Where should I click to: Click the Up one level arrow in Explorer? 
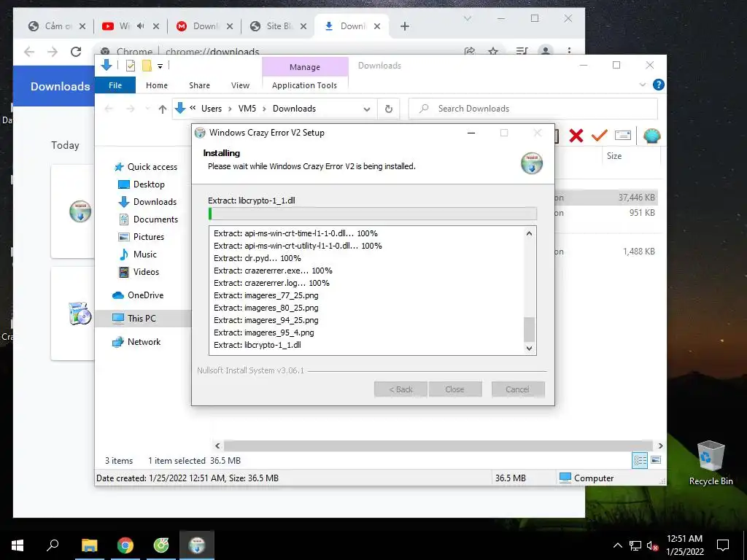[x=163, y=109]
